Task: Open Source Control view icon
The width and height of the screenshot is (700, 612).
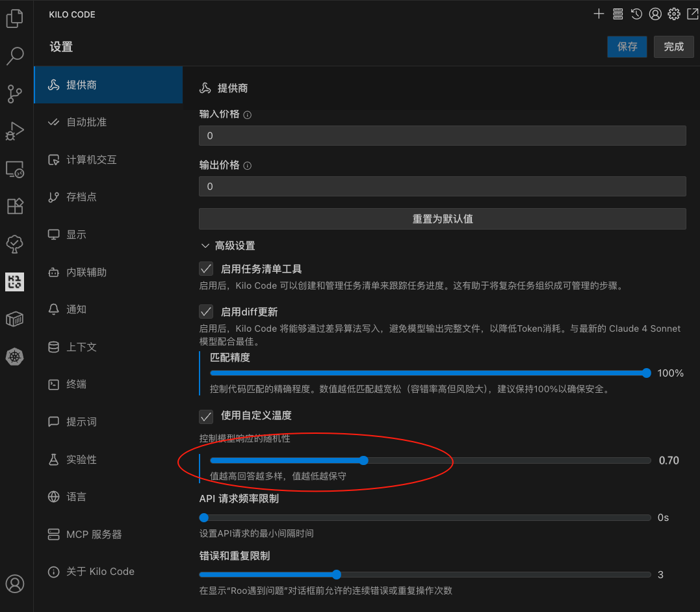Action: pyautogui.click(x=14, y=94)
